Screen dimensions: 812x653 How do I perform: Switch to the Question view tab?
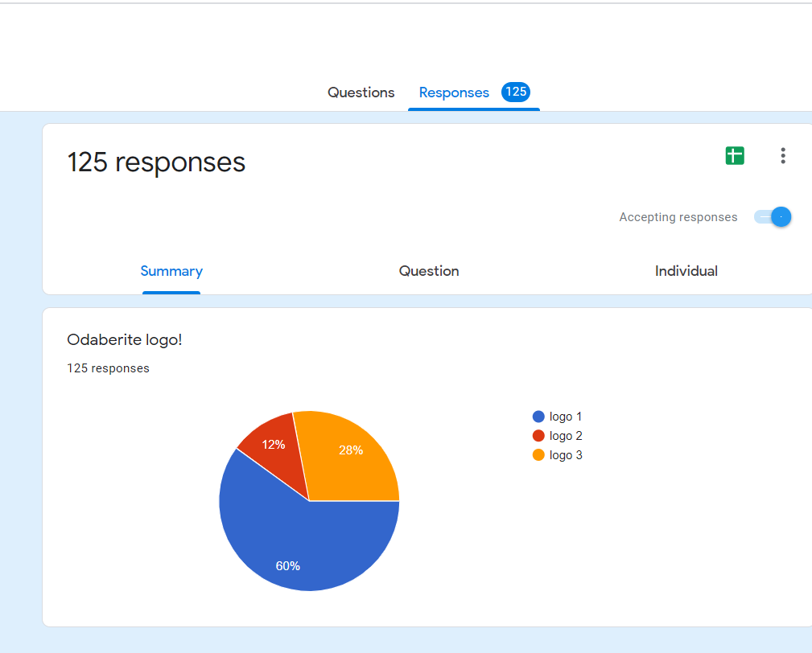coord(429,271)
